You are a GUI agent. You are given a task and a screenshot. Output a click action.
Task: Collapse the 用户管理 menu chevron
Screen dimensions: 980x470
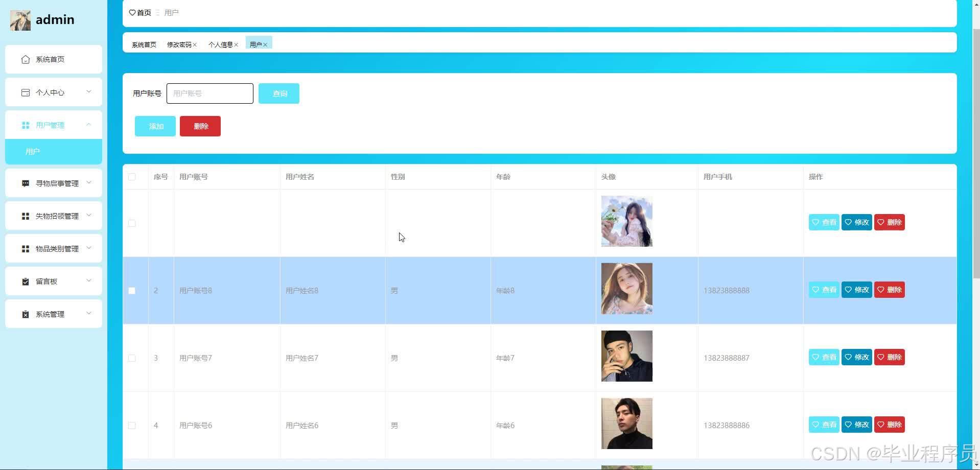(89, 124)
